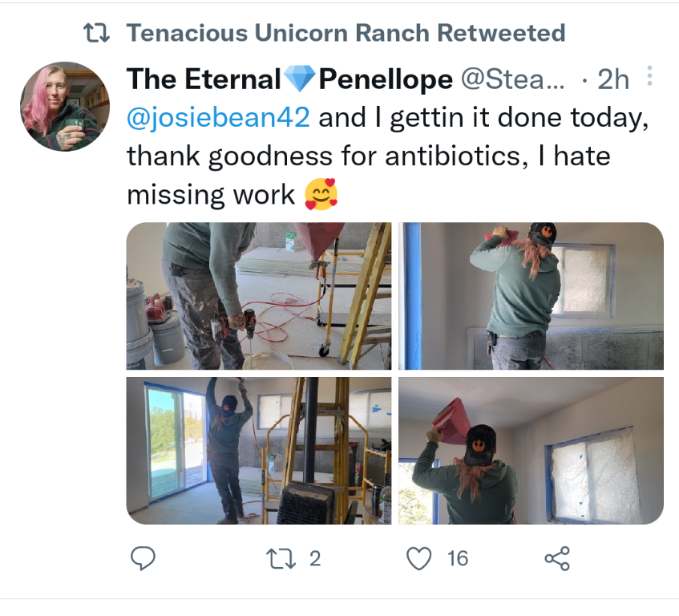Click the retweet count number 2
The image size is (679, 616).
[x=315, y=558]
